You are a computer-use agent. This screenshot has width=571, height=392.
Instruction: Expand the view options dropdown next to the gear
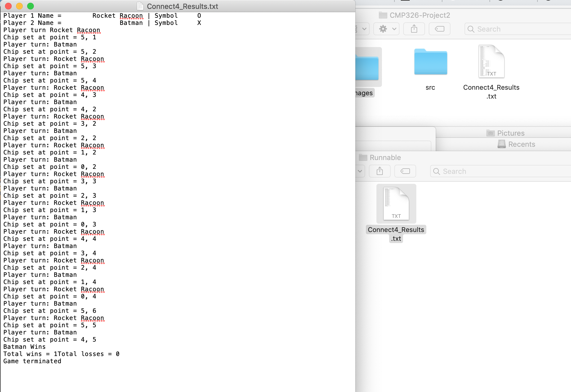(x=365, y=29)
